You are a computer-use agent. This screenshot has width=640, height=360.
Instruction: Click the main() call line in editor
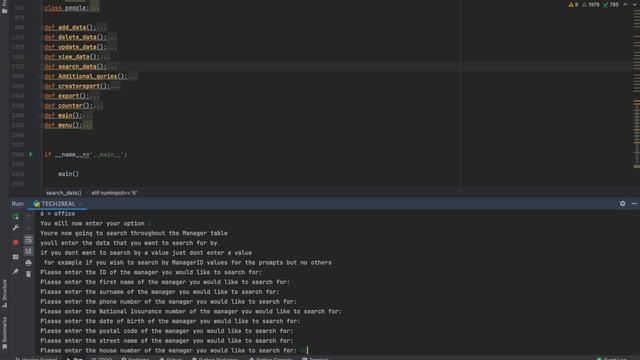pos(69,174)
